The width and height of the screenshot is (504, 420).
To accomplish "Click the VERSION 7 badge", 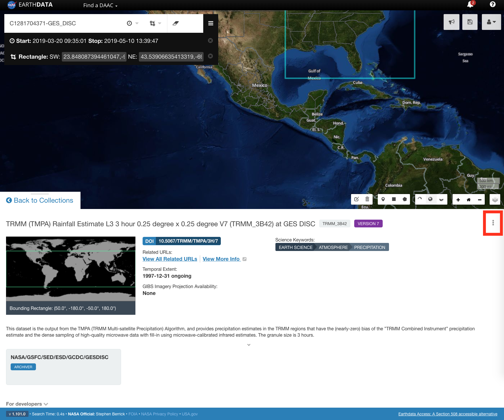I will coord(368,224).
